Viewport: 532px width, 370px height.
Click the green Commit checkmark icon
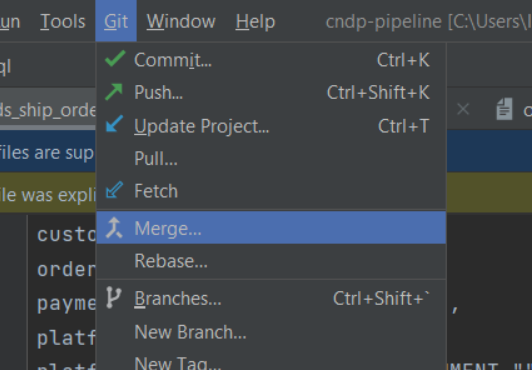(115, 59)
